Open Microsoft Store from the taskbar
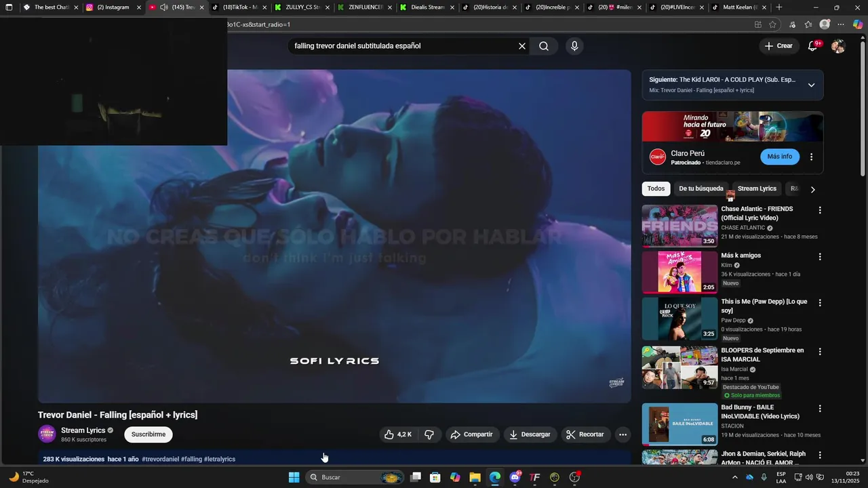Viewport: 868px width, 488px height. pos(435,477)
